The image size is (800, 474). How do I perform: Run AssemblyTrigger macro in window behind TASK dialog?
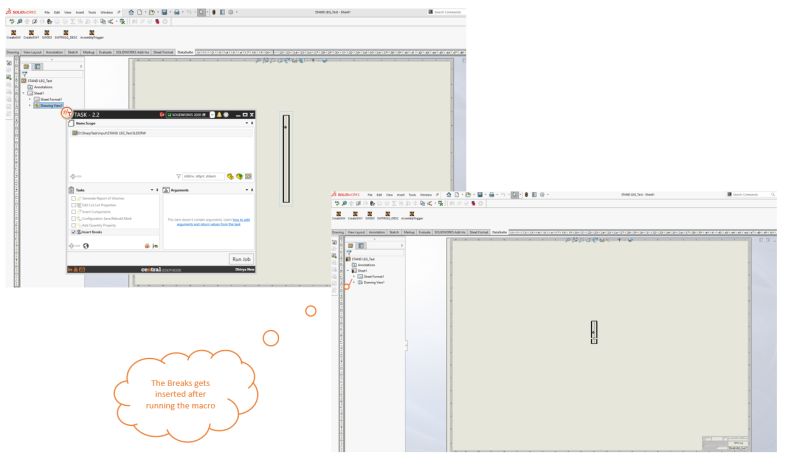pos(92,35)
